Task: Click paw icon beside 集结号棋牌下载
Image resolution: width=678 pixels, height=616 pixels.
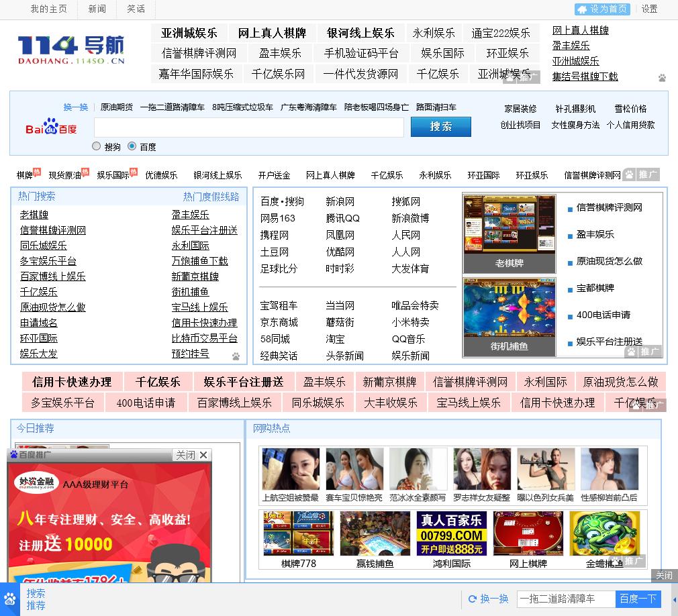Action: [x=662, y=78]
